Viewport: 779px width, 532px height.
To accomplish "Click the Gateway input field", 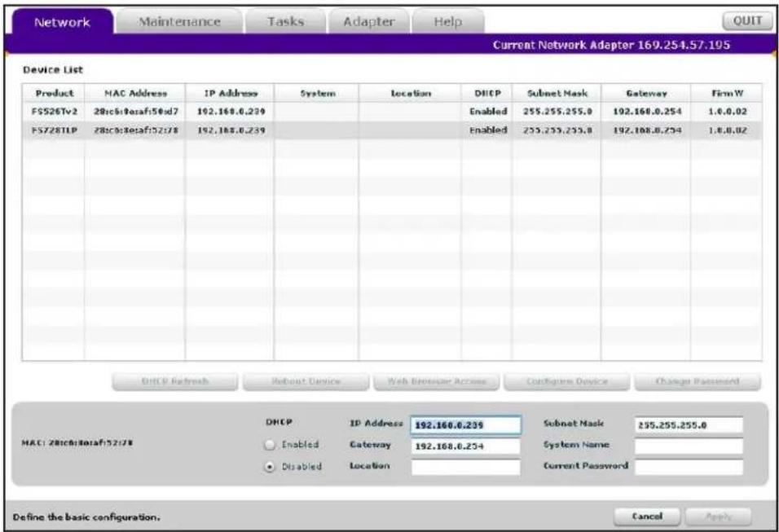I will tap(465, 446).
